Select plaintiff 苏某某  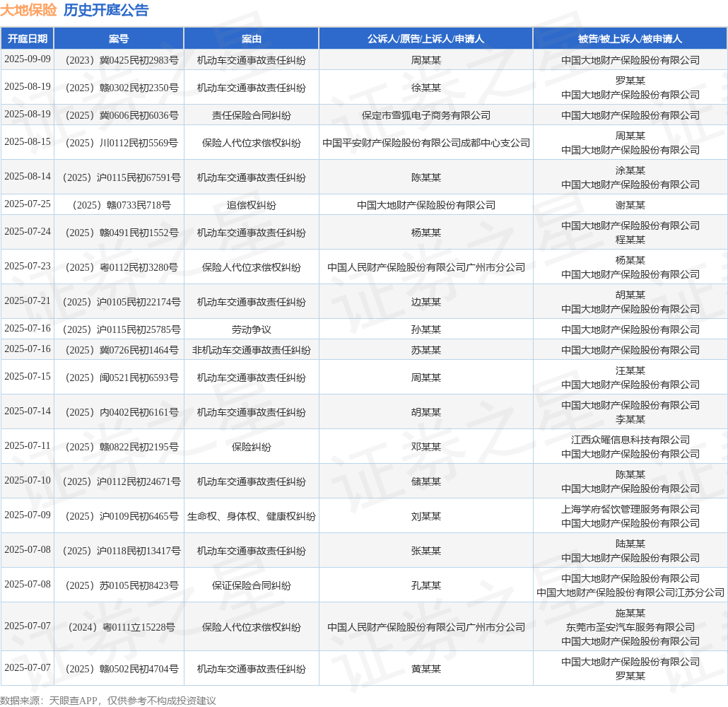tap(425, 350)
